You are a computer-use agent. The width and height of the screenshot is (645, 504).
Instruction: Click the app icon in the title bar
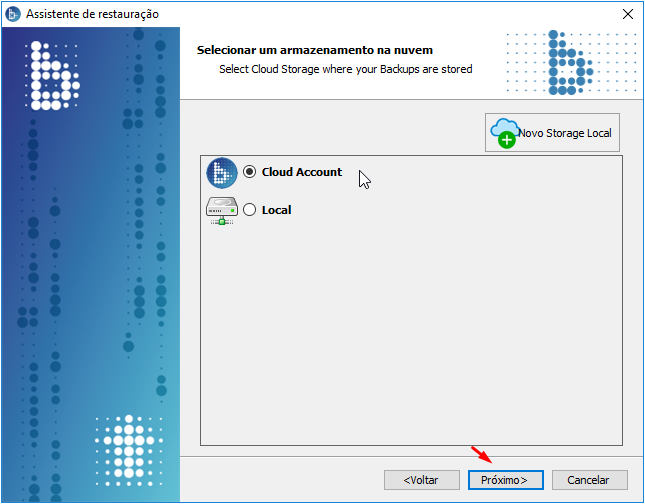13,14
